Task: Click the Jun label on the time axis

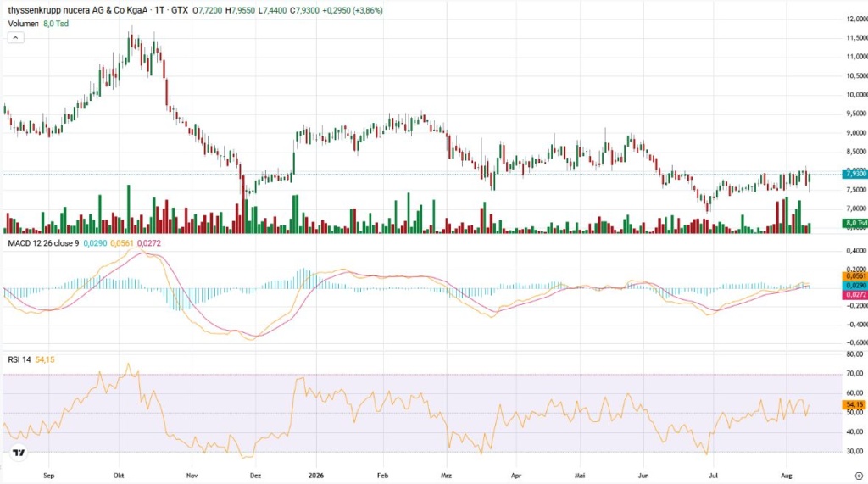Action: pyautogui.click(x=643, y=476)
